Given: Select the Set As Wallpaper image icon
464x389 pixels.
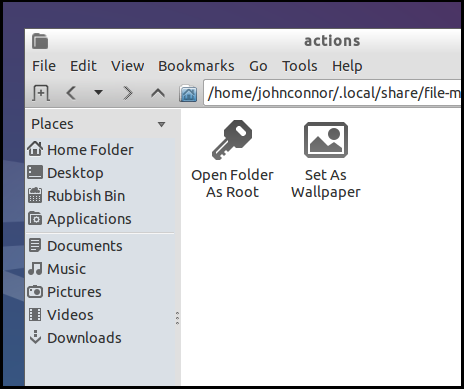Looking at the screenshot, I should 326,140.
